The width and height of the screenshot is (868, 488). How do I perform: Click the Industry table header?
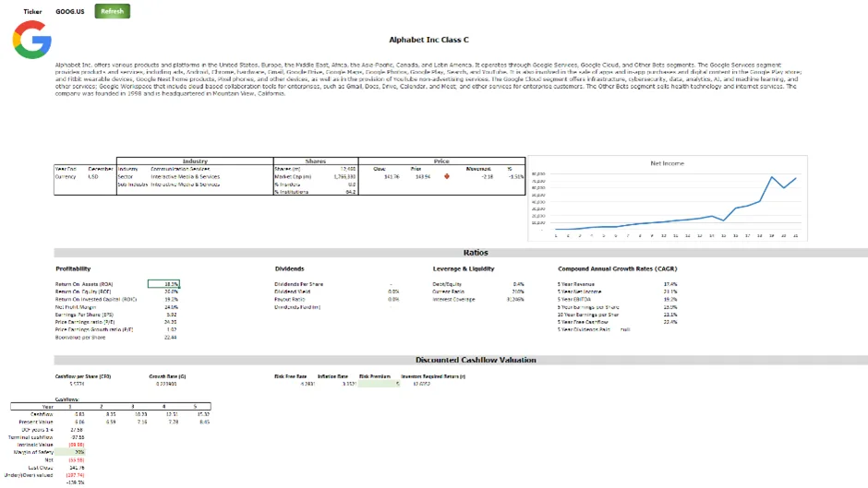pos(195,161)
